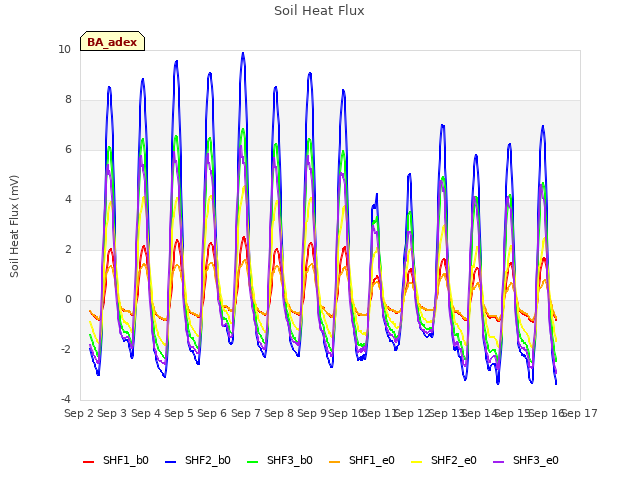Click the BA_adex label box
The image size is (640, 480).
112,42
